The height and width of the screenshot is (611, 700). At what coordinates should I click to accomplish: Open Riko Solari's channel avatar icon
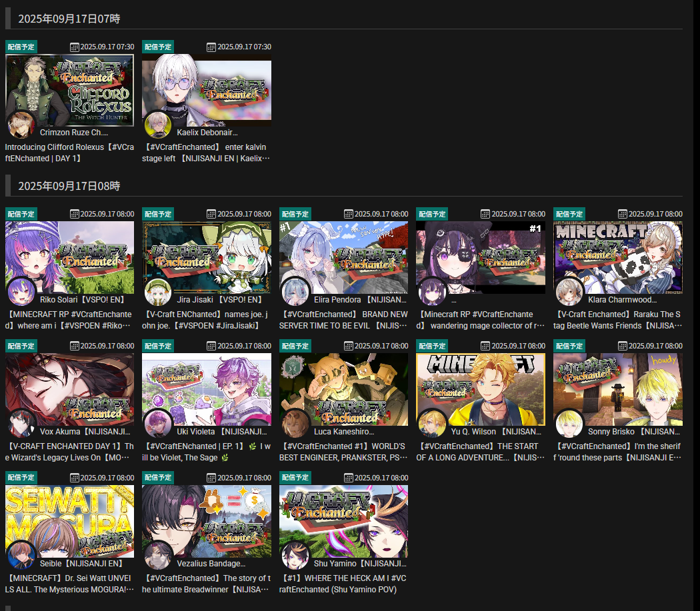(21, 292)
